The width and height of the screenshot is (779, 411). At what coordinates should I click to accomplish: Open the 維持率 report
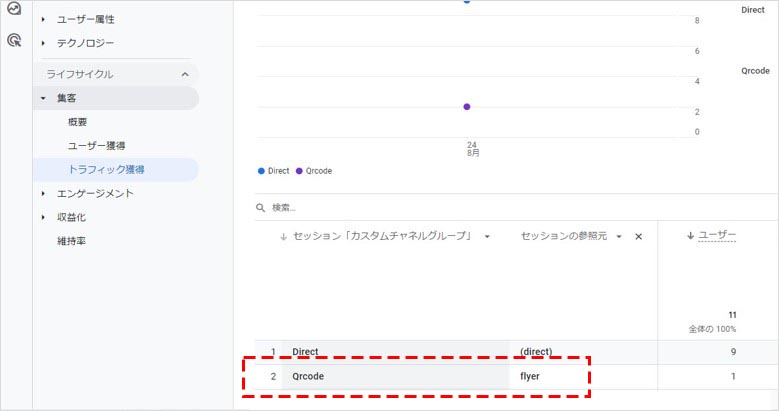click(x=71, y=241)
